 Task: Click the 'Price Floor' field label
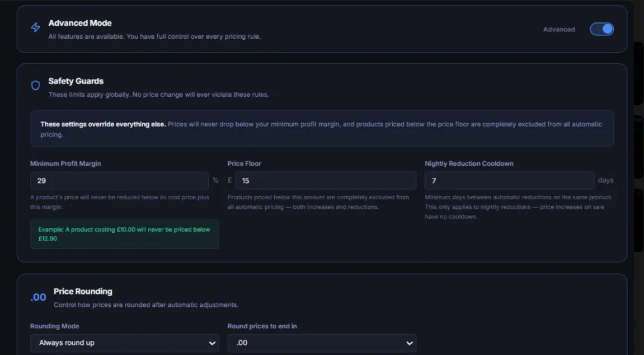(245, 164)
